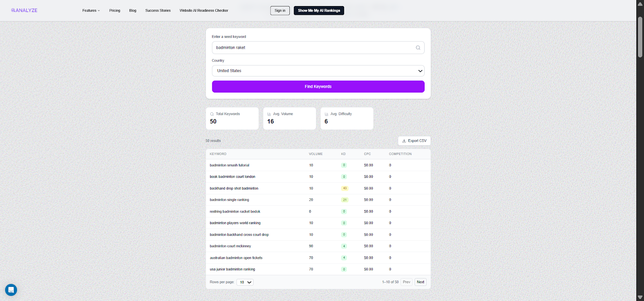Open Website AI Readiness Checker
This screenshot has width=644, height=301.
(x=204, y=10)
